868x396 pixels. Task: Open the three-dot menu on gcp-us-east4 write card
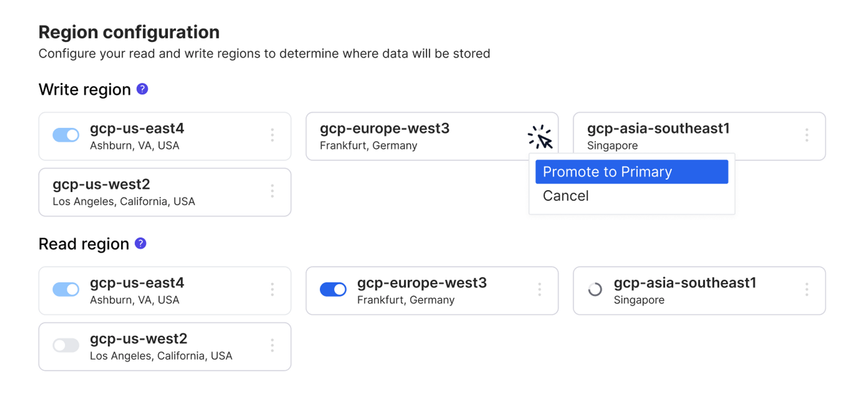pyautogui.click(x=273, y=135)
